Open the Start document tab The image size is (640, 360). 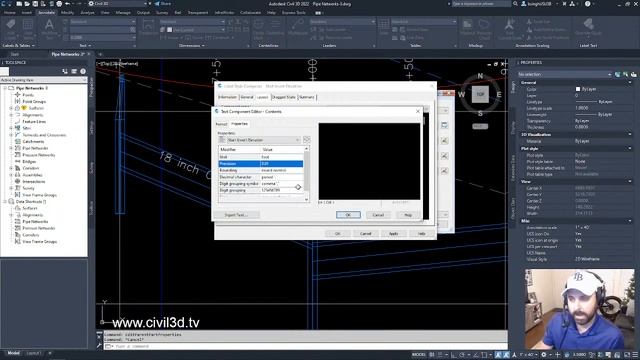15,54
